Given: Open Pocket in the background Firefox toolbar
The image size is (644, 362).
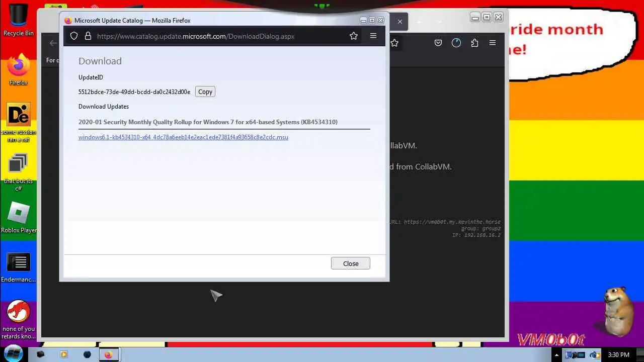Looking at the screenshot, I should (438, 43).
